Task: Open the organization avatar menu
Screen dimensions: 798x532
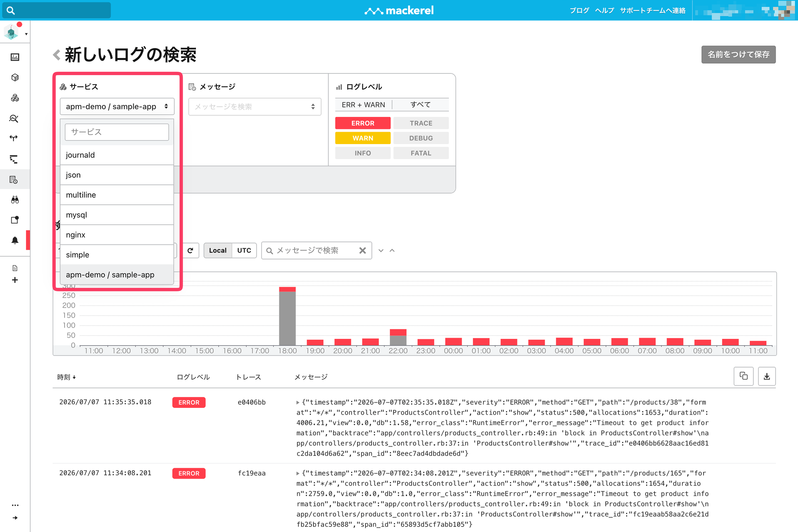Action: tap(15, 33)
